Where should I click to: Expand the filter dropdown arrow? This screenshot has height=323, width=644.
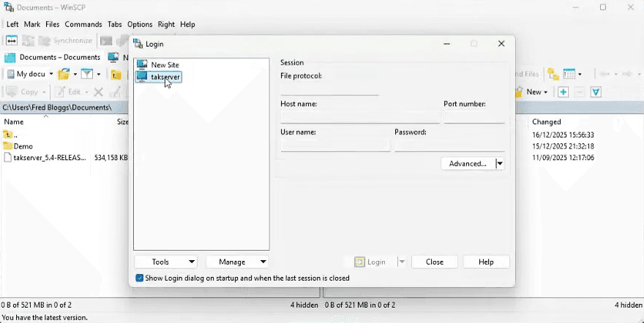[99, 75]
